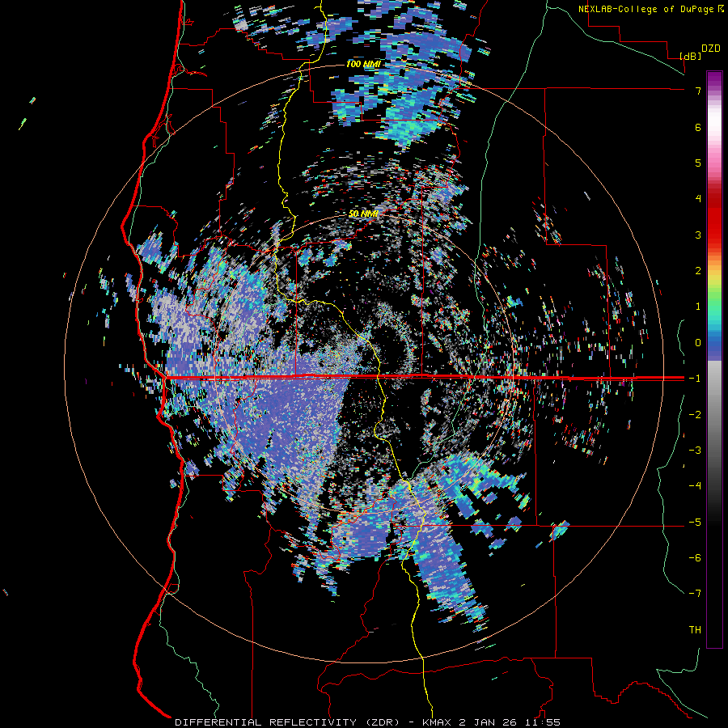728x728 pixels.
Task: Click the -4 value on color scale
Action: click(x=695, y=485)
